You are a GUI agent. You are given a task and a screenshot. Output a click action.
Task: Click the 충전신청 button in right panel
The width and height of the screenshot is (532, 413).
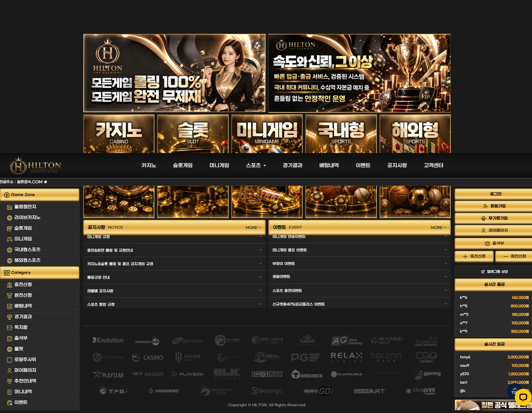coord(474,256)
